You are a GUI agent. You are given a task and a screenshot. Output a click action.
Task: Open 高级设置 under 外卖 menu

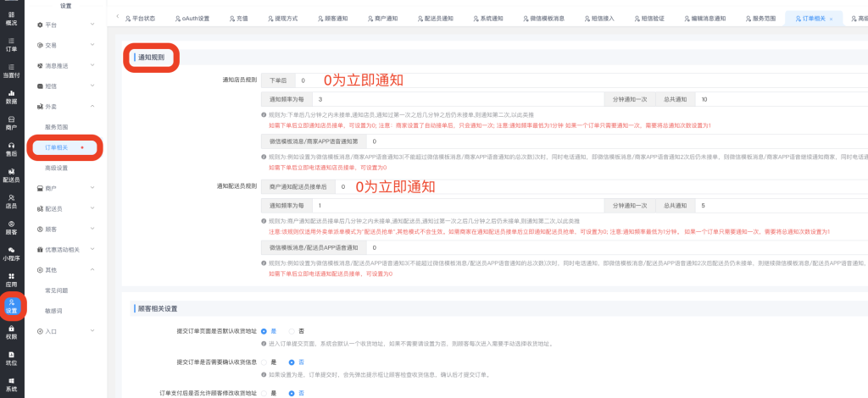[57, 168]
